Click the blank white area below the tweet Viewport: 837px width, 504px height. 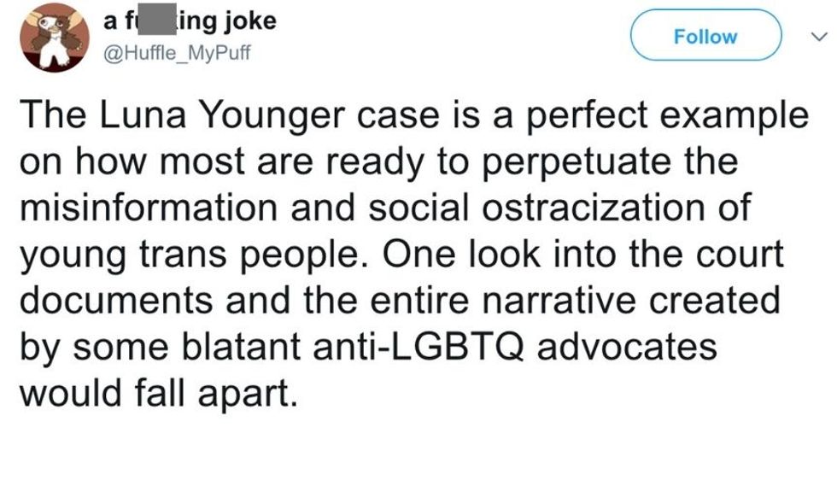[418, 460]
